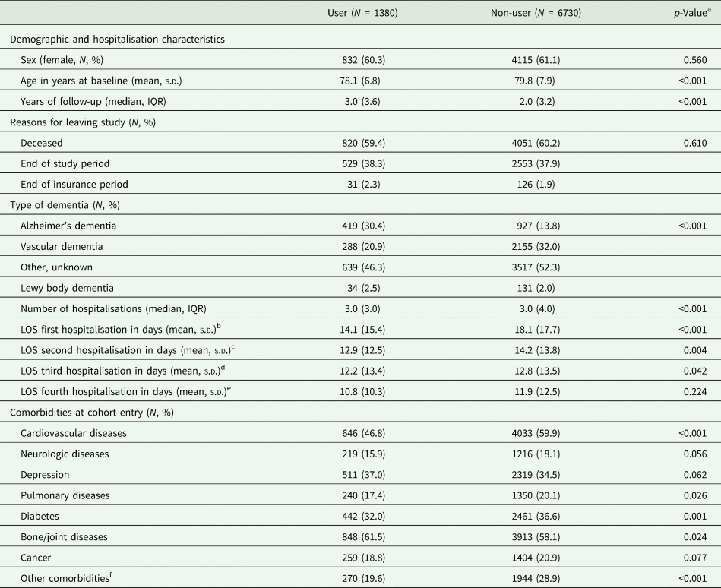Image resolution: width=721 pixels, height=588 pixels.
Task: Select the Cardiovascular diseases row label
Action: coord(74,433)
